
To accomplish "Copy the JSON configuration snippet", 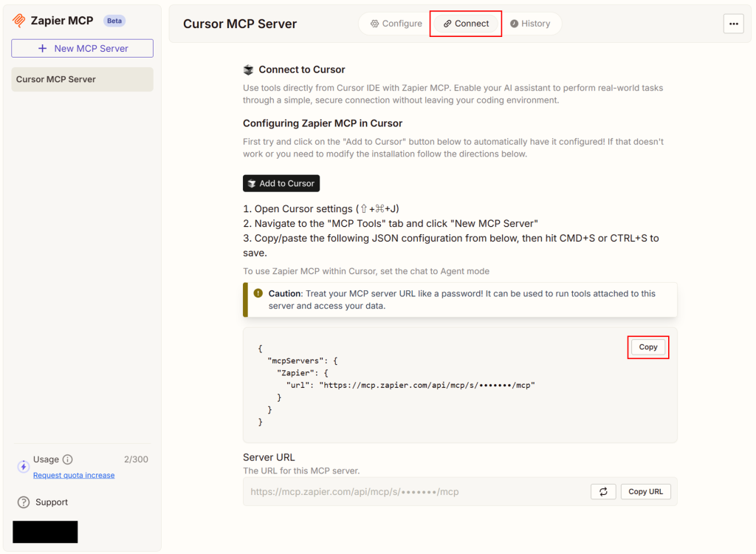I will pyautogui.click(x=647, y=347).
